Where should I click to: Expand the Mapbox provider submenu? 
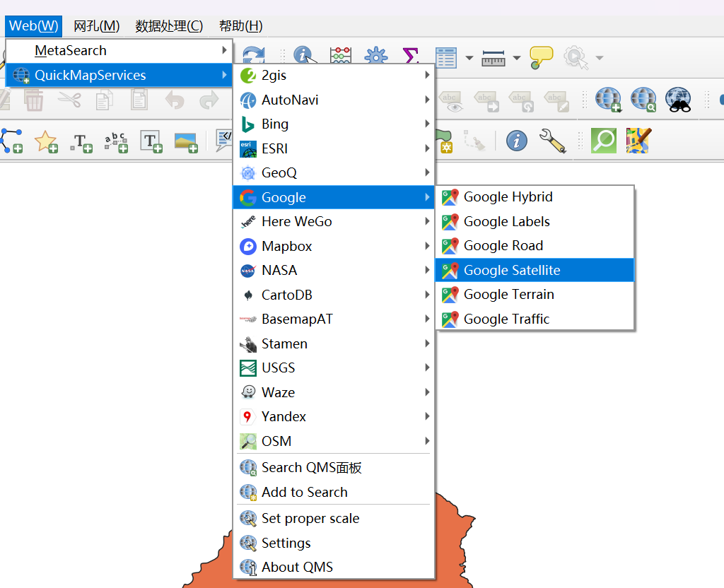pyautogui.click(x=334, y=246)
